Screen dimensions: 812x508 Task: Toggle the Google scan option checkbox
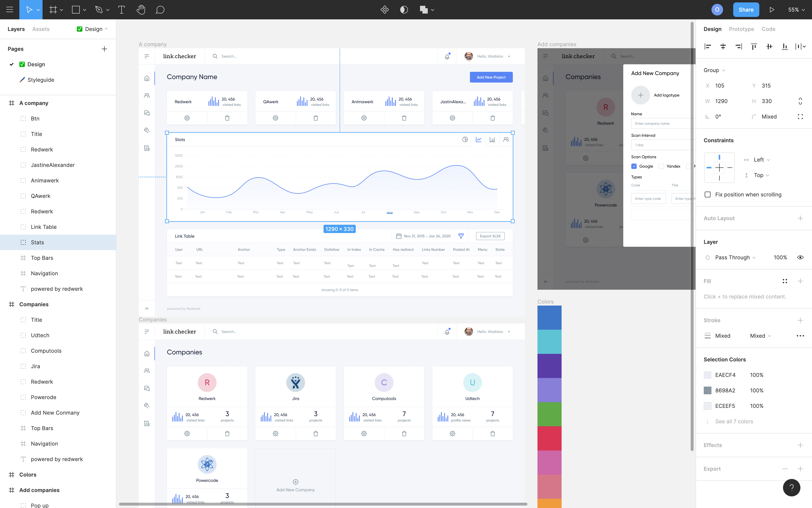(634, 166)
